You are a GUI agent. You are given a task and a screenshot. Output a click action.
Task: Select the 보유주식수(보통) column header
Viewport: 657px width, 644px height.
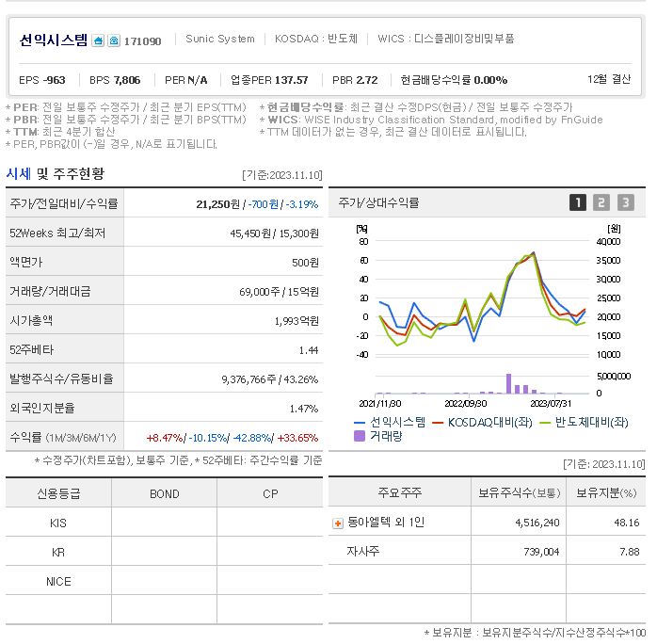coord(520,493)
